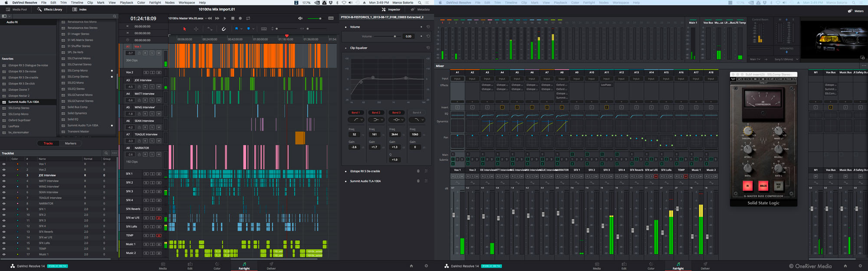Open settings for iZotope RX 5 De-crackle

426,171
